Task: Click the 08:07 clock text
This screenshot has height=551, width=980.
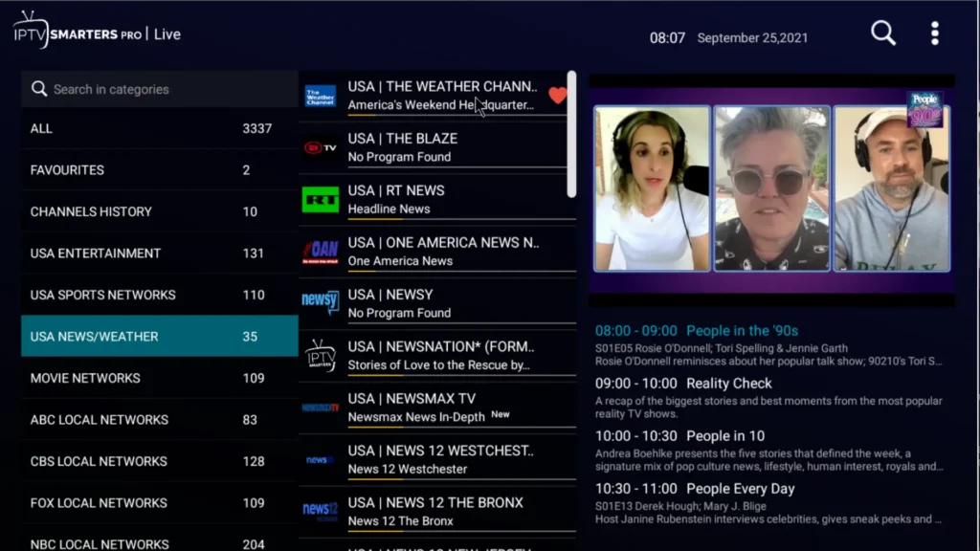Action: click(667, 38)
